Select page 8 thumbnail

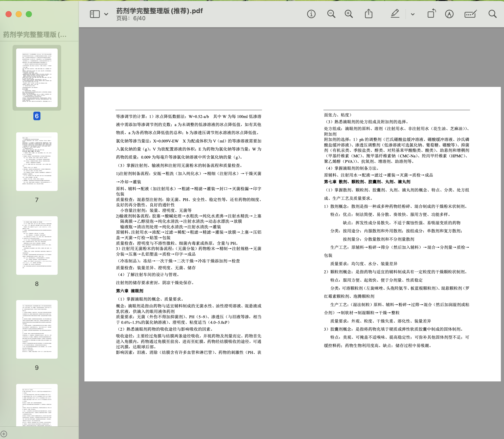[37, 246]
